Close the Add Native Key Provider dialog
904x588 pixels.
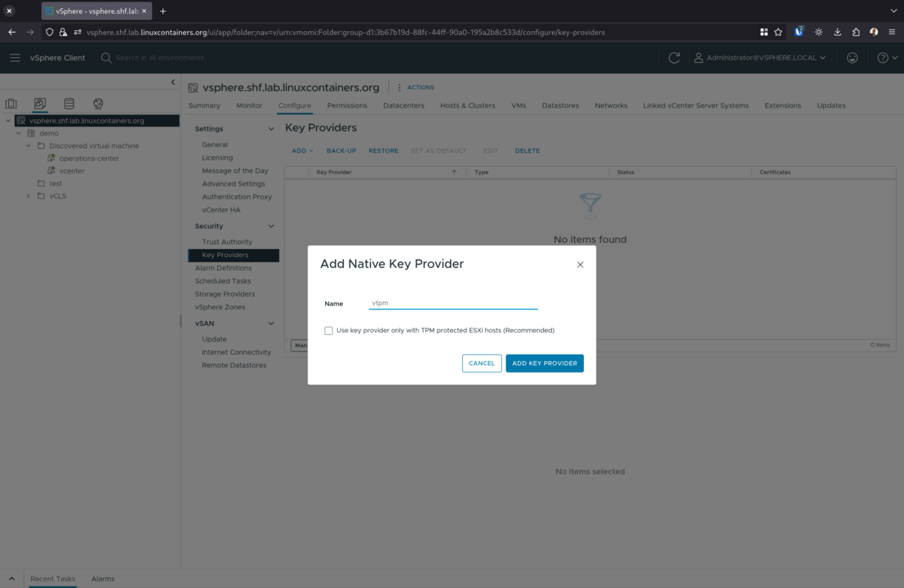[580, 265]
